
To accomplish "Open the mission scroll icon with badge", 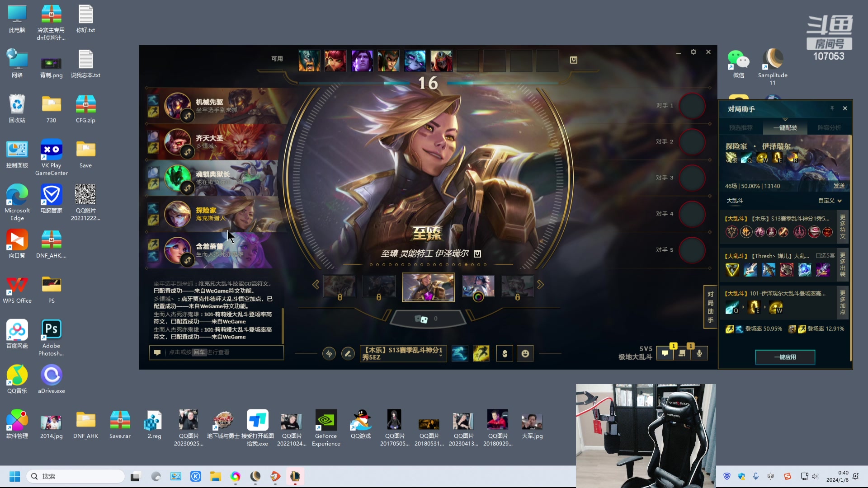I will [x=682, y=353].
